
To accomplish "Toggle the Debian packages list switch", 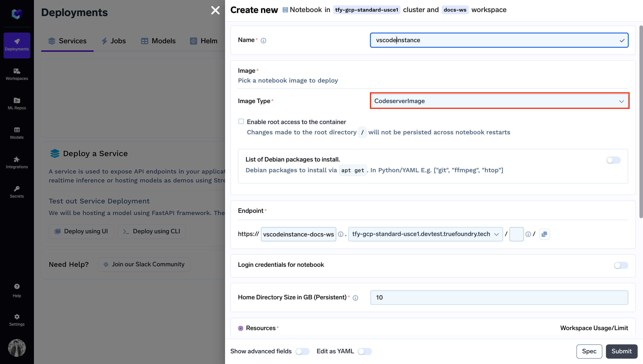I will coord(613,160).
